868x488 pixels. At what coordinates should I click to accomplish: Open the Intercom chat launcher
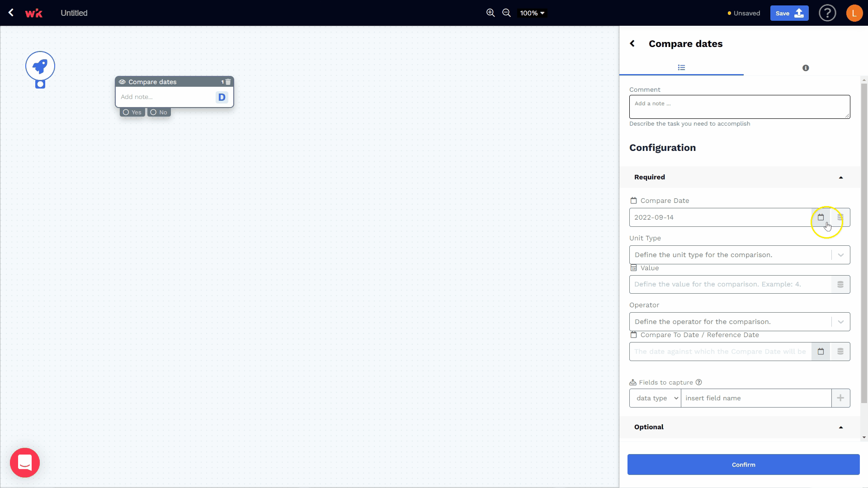(x=25, y=463)
